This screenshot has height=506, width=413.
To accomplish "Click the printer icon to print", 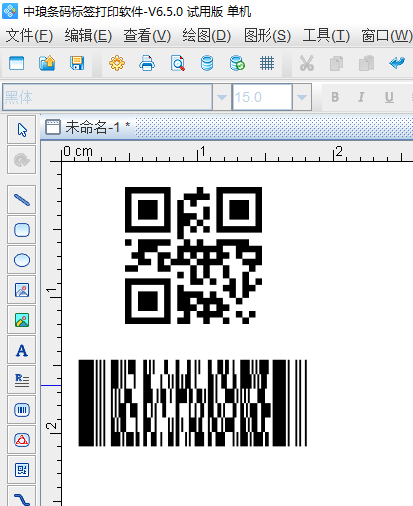I will tap(147, 63).
